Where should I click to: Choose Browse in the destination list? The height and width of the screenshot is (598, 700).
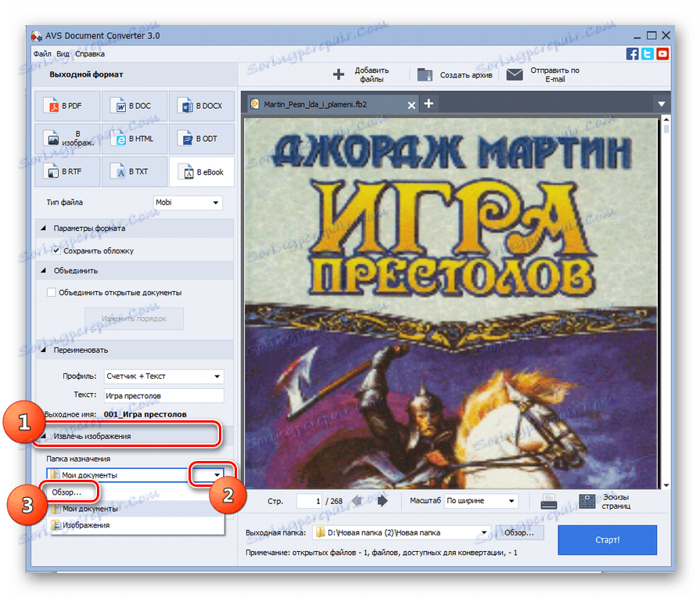click(136, 492)
